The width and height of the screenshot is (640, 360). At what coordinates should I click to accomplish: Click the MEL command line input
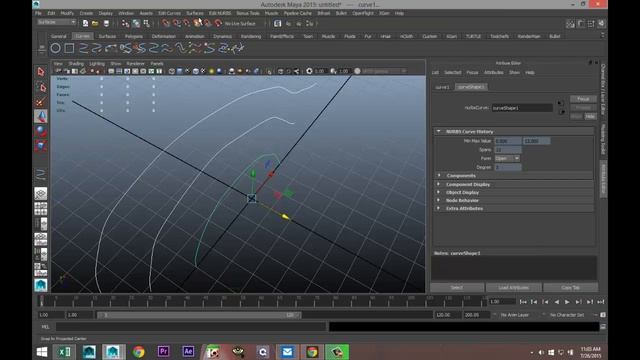pyautogui.click(x=191, y=327)
